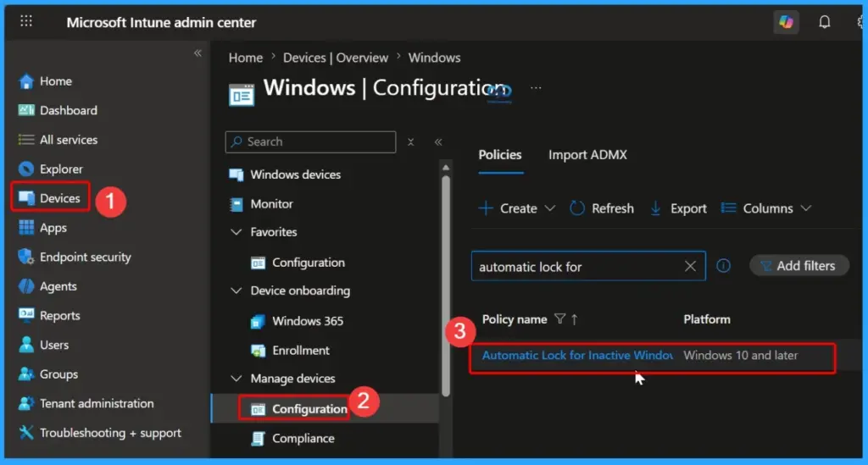The image size is (868, 465).
Task: Click the Users person icon
Action: click(26, 345)
